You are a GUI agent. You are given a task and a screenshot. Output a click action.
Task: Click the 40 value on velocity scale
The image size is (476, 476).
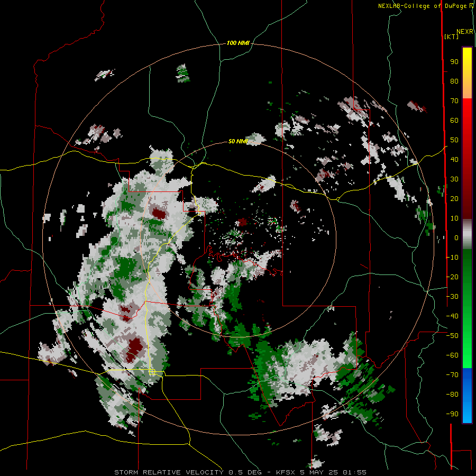(x=454, y=160)
